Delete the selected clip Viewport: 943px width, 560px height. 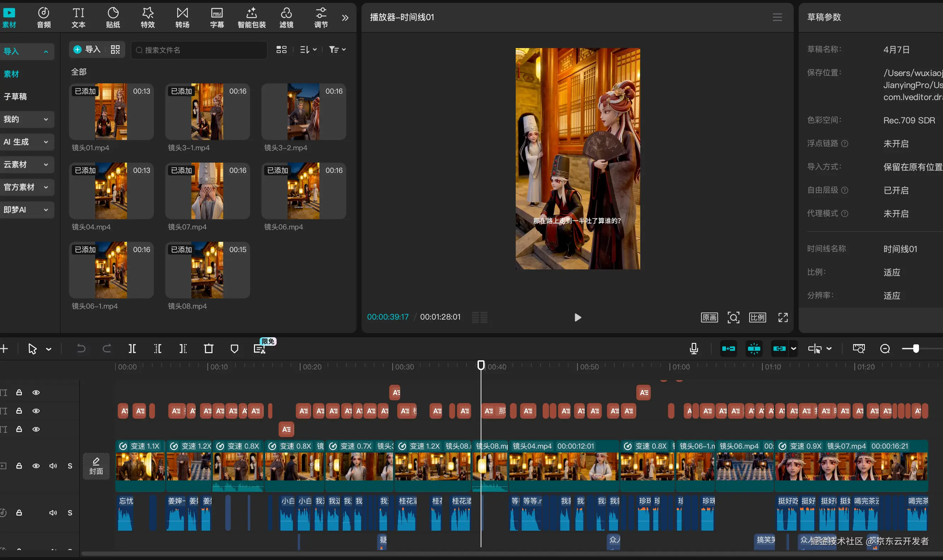click(209, 348)
